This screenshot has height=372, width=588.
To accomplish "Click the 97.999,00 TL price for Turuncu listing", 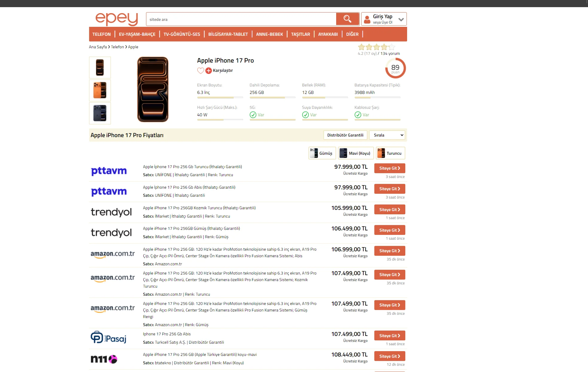I will click(351, 167).
